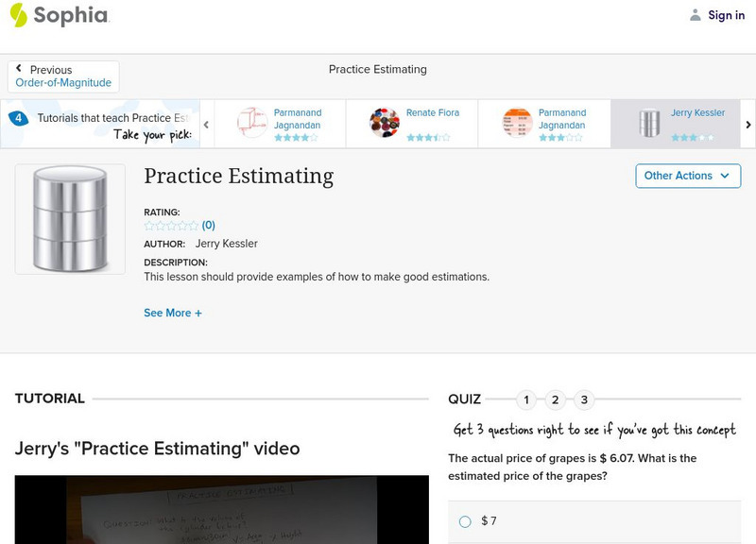
Task: Play Jerry's Practice Estimating video
Action: click(222, 510)
